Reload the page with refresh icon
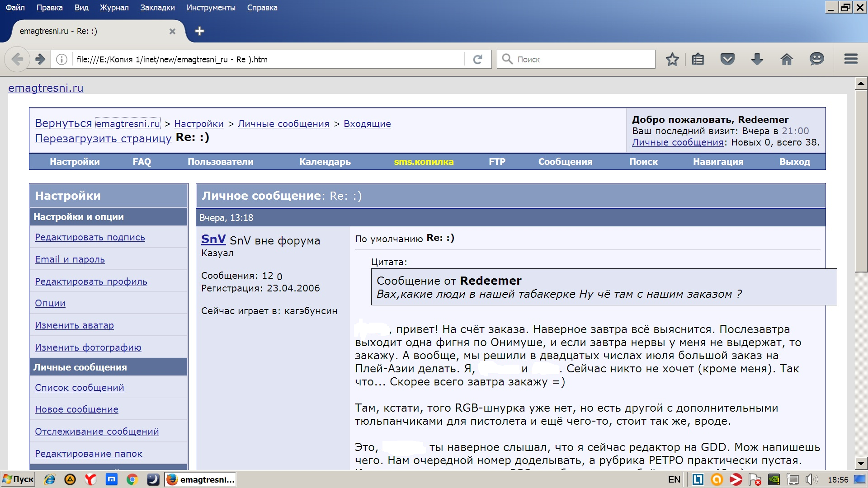Viewport: 868px width, 488px height. coord(478,59)
